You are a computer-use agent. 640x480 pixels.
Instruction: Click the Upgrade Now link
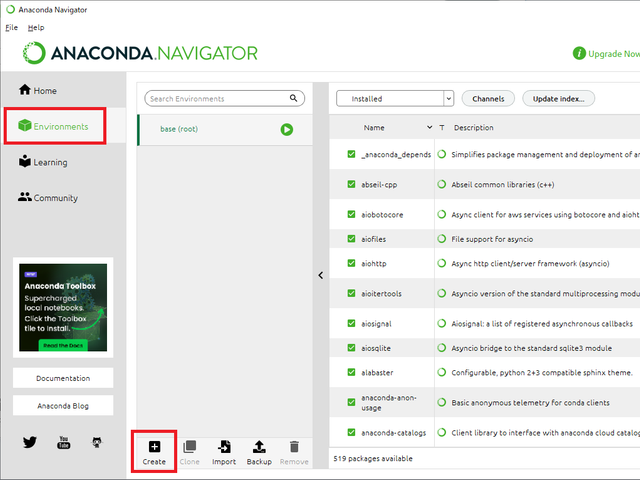pos(614,53)
